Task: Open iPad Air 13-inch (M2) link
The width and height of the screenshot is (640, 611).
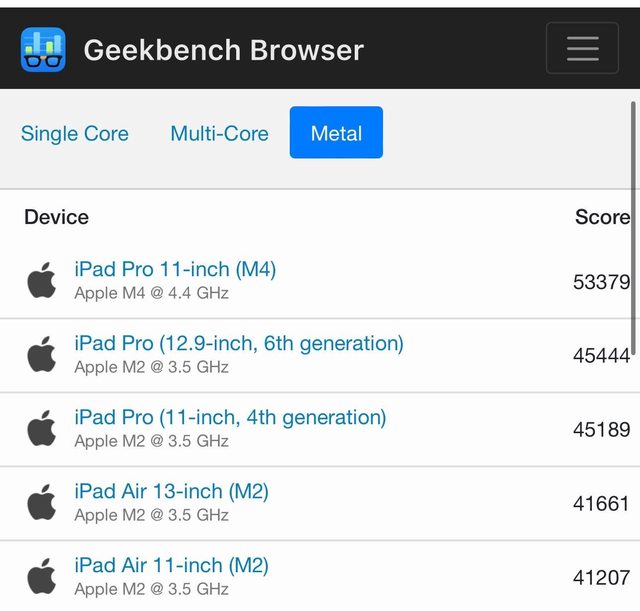Action: point(171,491)
